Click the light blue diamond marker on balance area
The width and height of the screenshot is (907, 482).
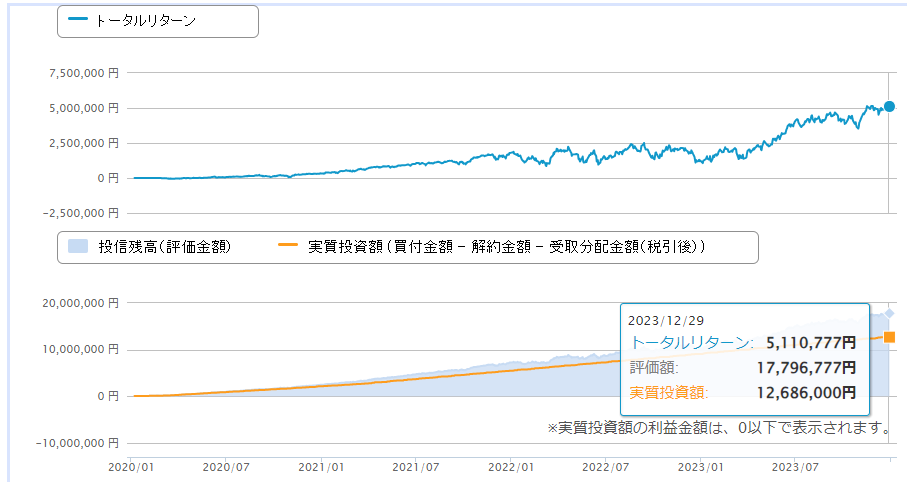889,313
